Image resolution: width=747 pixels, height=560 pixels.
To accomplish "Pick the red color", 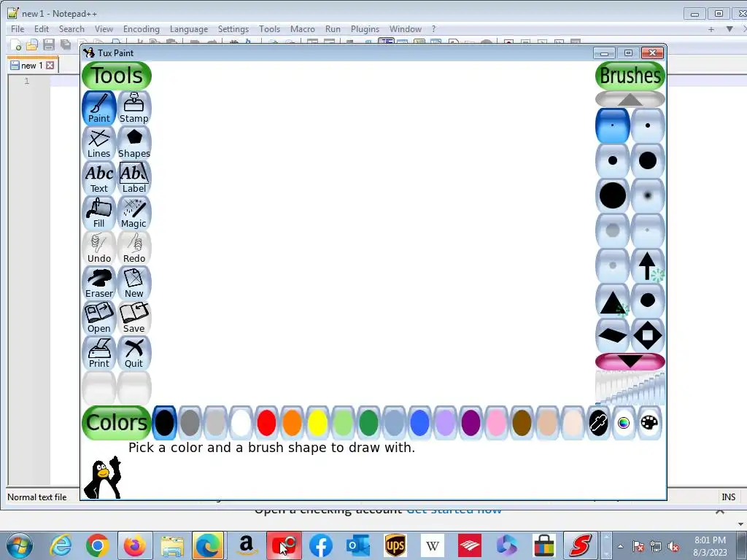I will click(266, 423).
